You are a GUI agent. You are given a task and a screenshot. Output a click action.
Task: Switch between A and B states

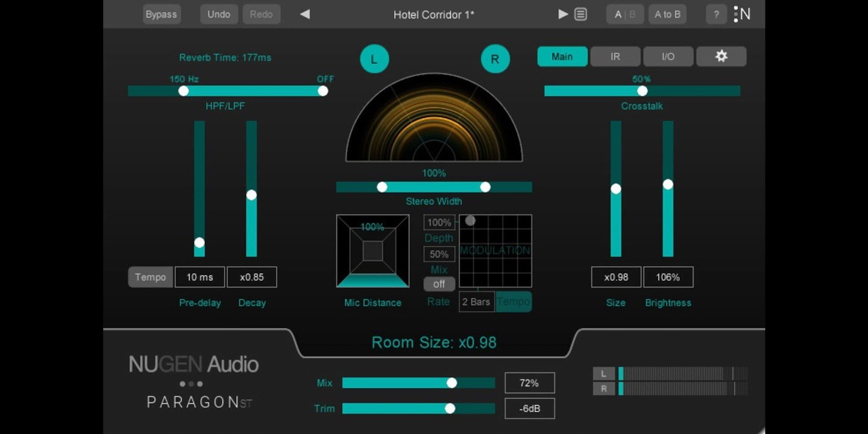pos(624,14)
